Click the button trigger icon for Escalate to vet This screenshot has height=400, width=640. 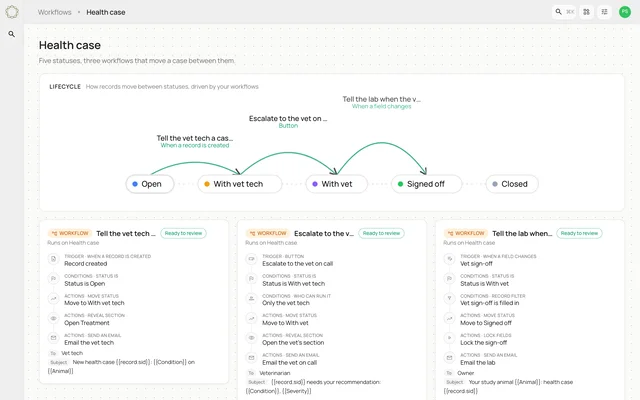[251, 259]
